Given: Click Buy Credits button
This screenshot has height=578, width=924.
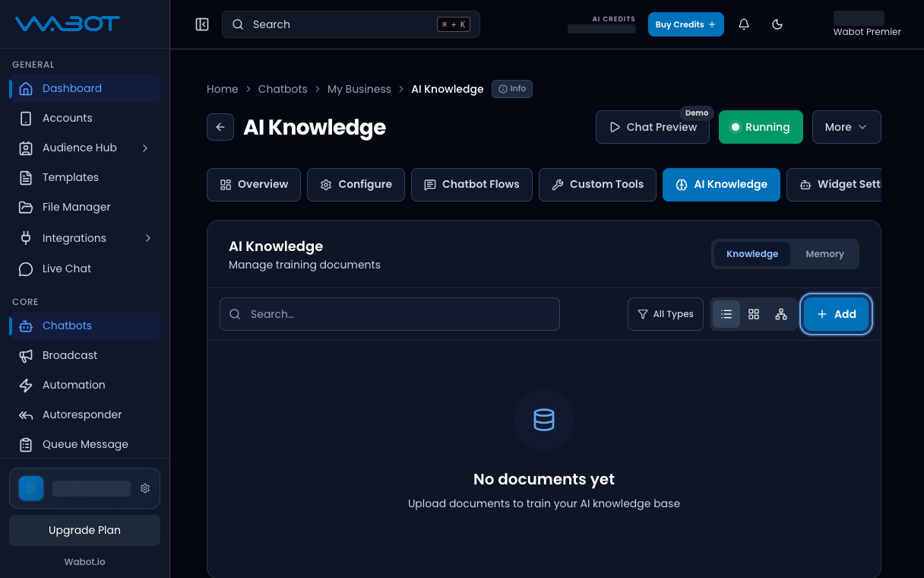Looking at the screenshot, I should click(x=686, y=24).
